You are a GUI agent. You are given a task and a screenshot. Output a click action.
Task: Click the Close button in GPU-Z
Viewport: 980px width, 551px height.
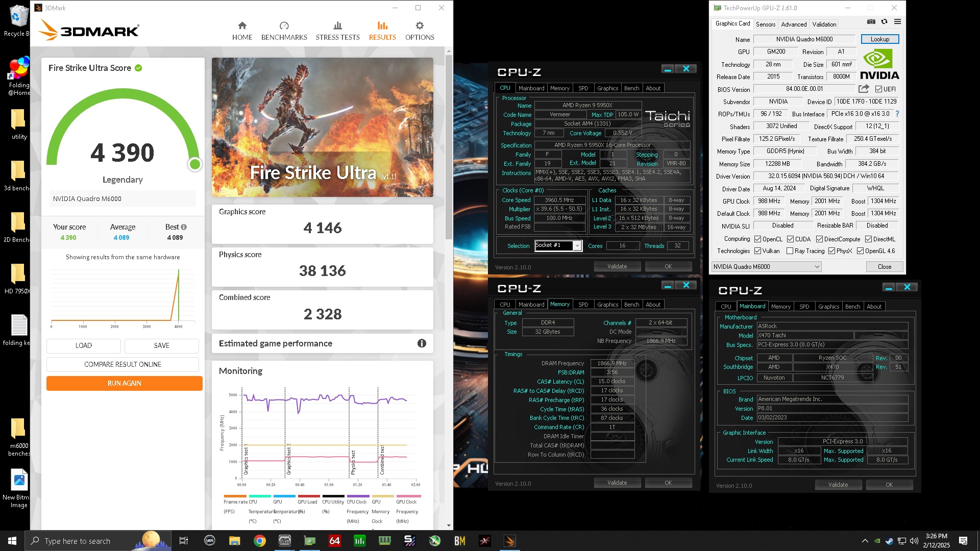pos(884,266)
